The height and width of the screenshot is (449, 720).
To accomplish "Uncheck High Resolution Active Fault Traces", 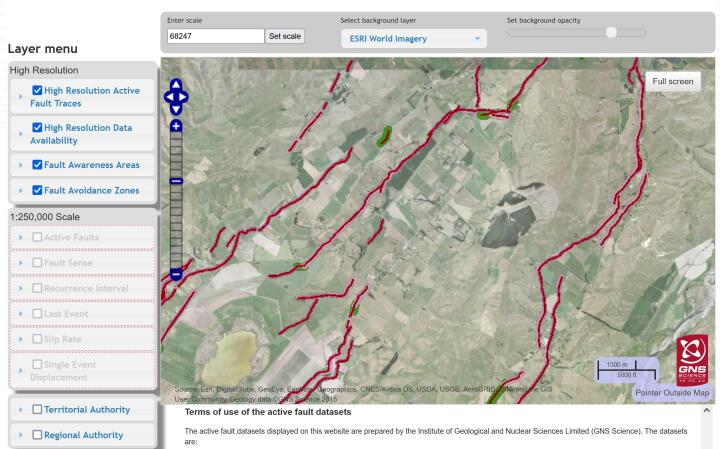I will click(38, 91).
